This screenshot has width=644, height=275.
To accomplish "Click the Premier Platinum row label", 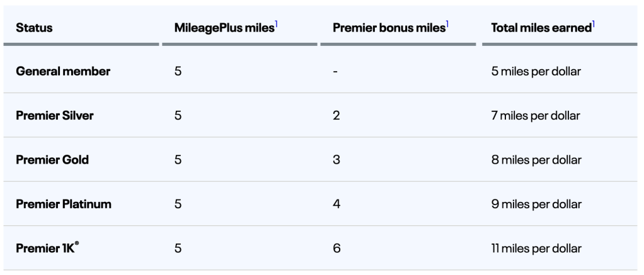I will pos(65,204).
